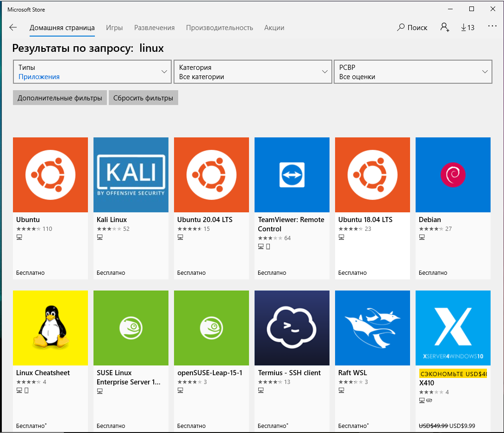Switch to the Игры tab

click(x=114, y=28)
